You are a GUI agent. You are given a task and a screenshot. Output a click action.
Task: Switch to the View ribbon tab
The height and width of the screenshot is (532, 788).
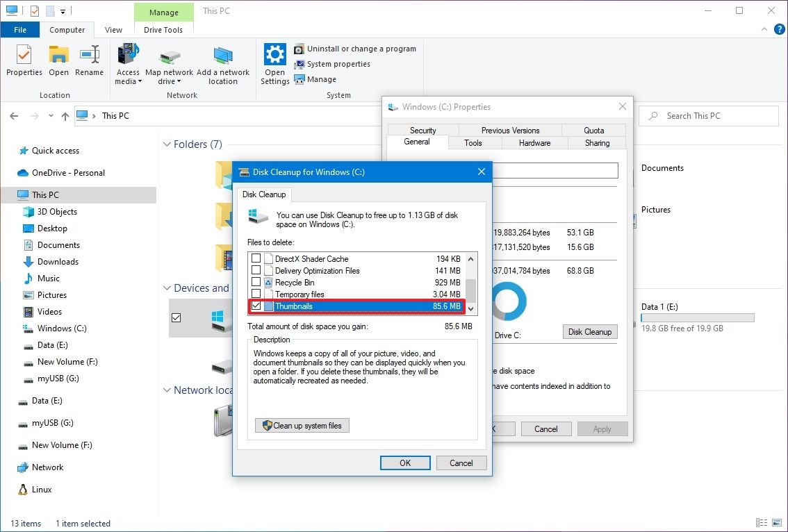pyautogui.click(x=113, y=30)
